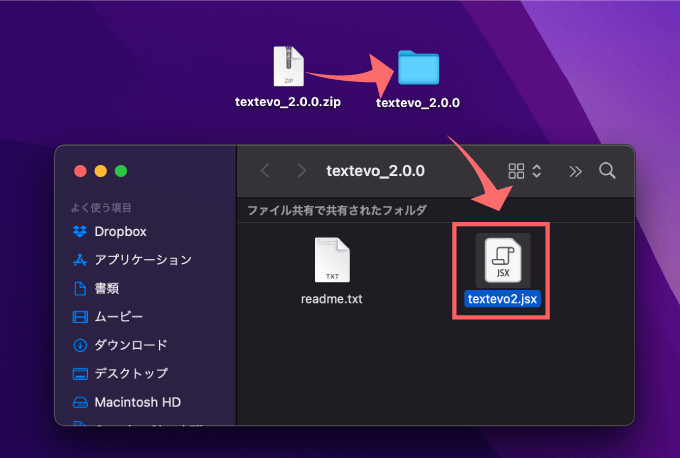Image resolution: width=680 pixels, height=458 pixels.
Task: Click the readme.txt file name label
Action: [x=332, y=299]
